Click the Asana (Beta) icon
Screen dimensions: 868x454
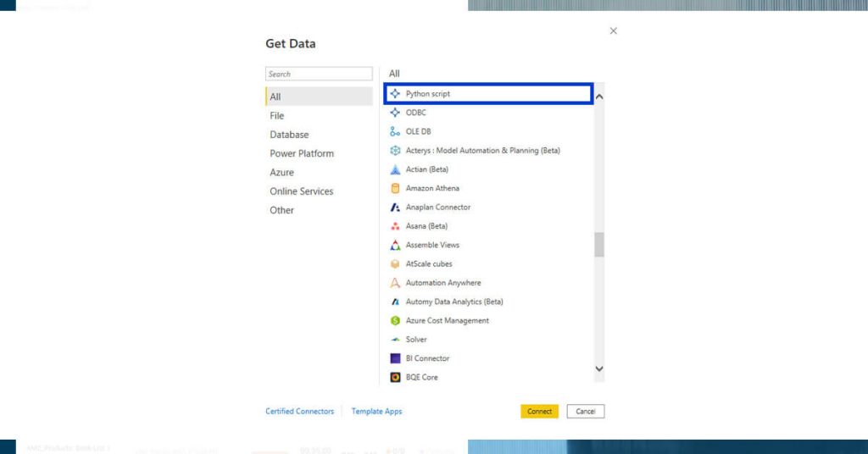coord(395,225)
